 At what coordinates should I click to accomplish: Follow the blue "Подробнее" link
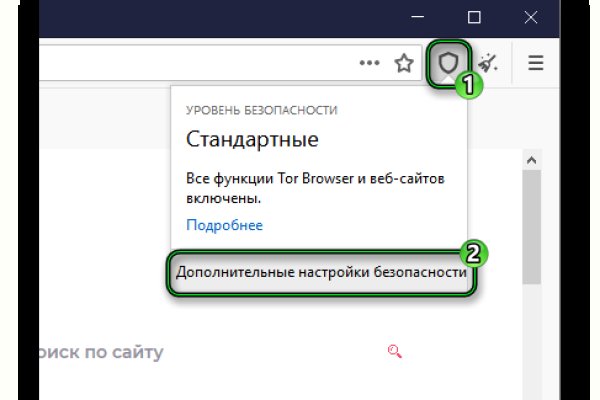coord(224,225)
